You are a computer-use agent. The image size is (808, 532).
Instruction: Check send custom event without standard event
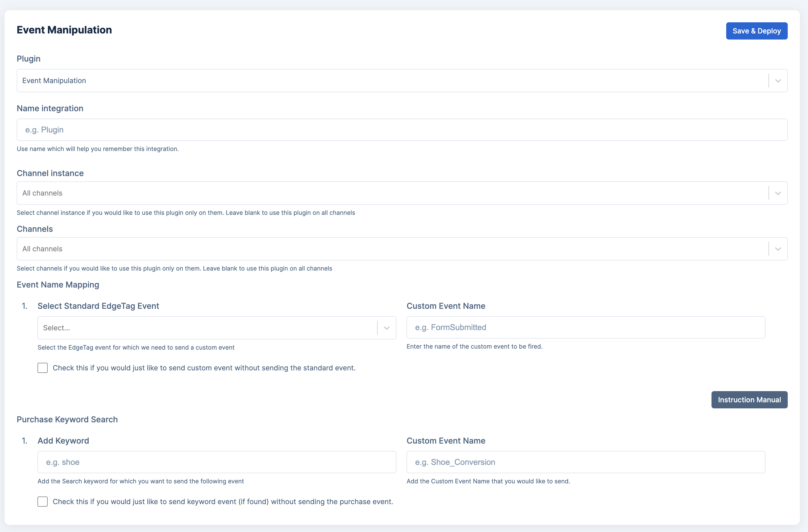click(43, 368)
